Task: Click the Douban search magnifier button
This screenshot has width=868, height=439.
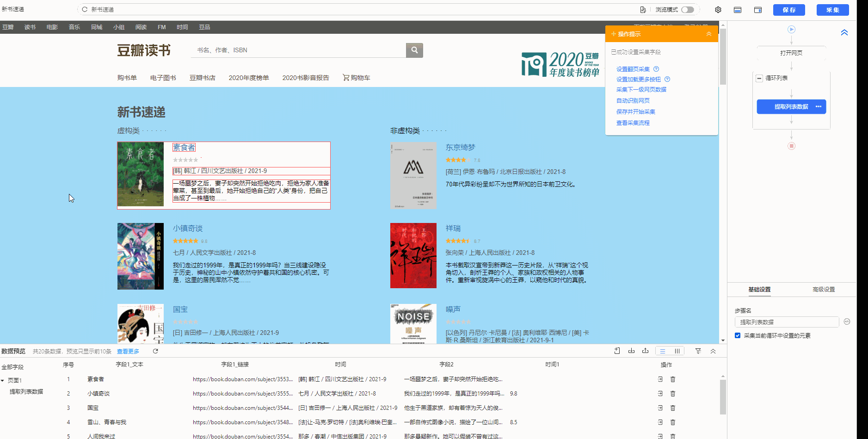Action: [x=414, y=50]
